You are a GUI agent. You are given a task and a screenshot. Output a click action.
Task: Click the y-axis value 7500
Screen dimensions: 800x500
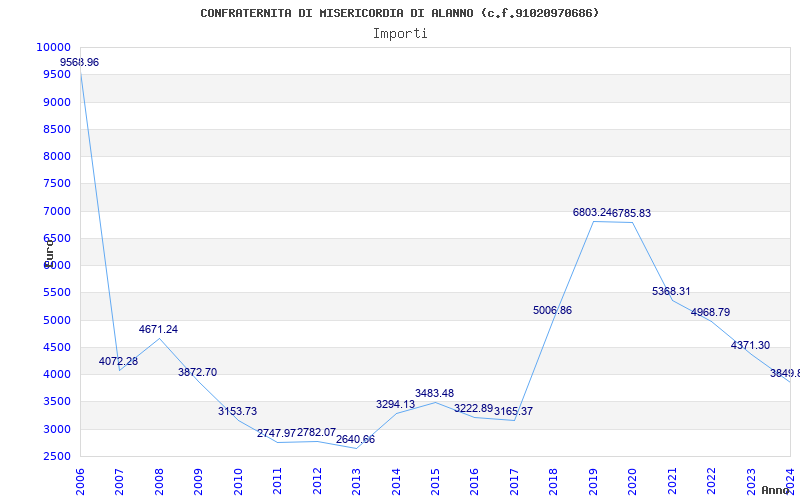point(57,184)
